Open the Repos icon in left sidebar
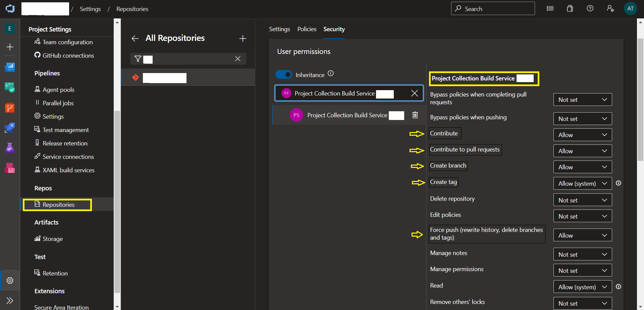 pyautogui.click(x=10, y=108)
